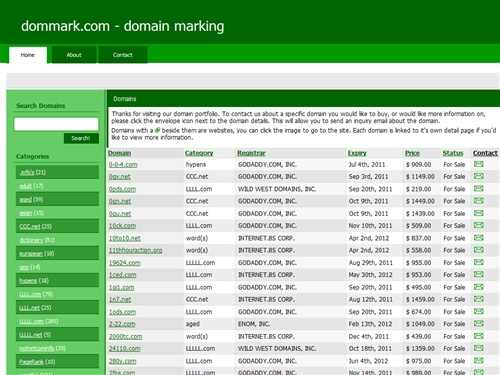Click envelope icon for 1ced.com
The image size is (500, 375).
pyautogui.click(x=479, y=274)
